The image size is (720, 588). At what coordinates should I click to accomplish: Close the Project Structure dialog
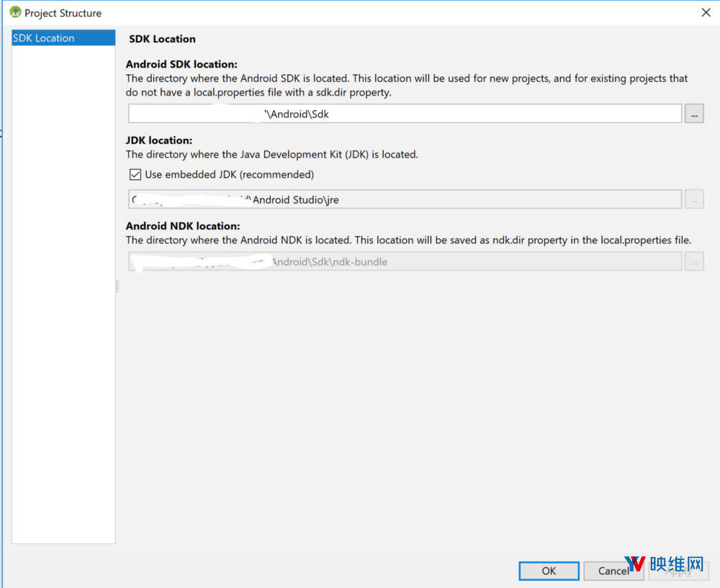click(x=706, y=13)
